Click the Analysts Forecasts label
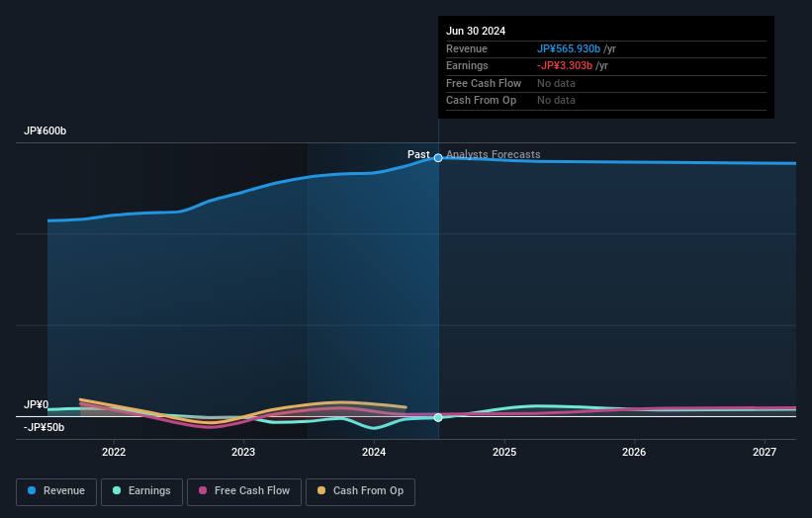This screenshot has height=518, width=812. (x=493, y=155)
